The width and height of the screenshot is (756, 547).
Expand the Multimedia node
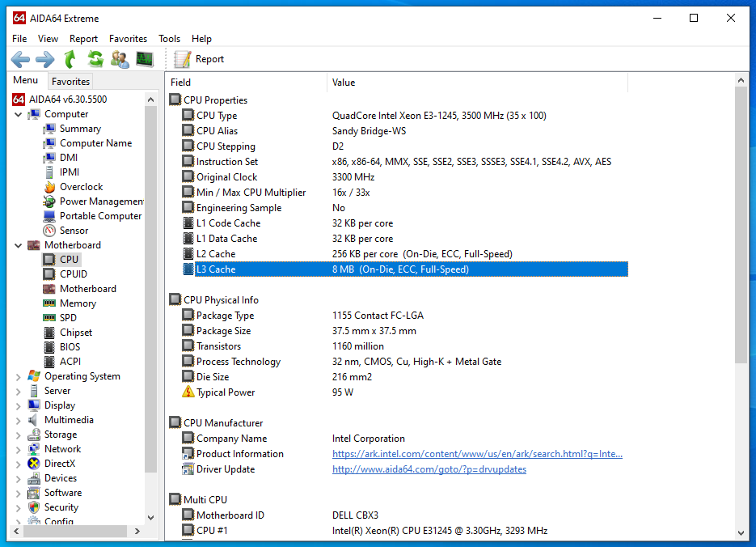(19, 420)
